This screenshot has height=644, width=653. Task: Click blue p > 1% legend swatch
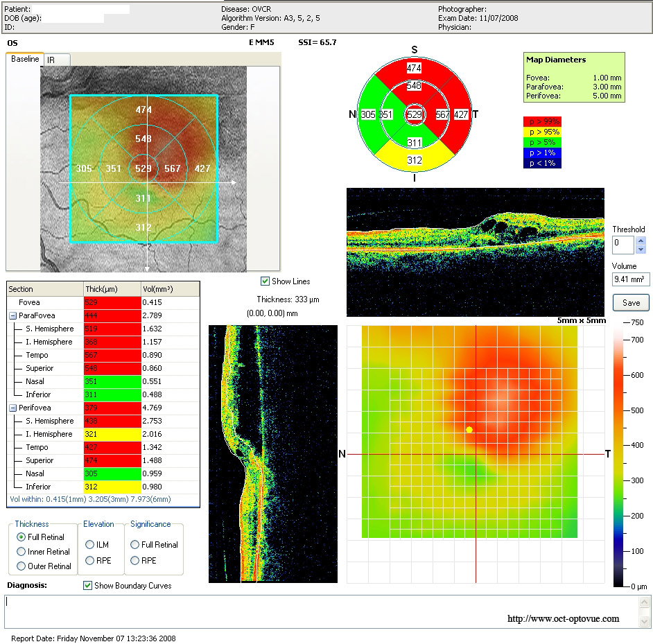[542, 153]
